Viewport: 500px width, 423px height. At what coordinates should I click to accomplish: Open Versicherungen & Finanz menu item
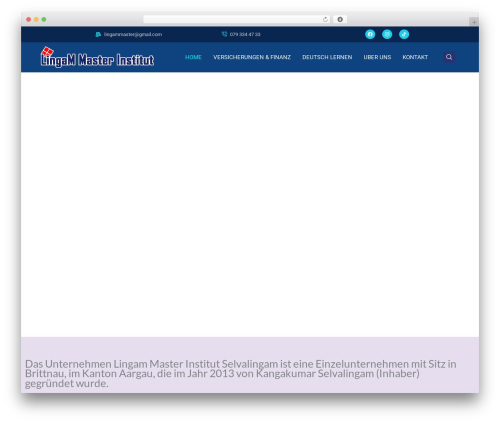pyautogui.click(x=252, y=57)
